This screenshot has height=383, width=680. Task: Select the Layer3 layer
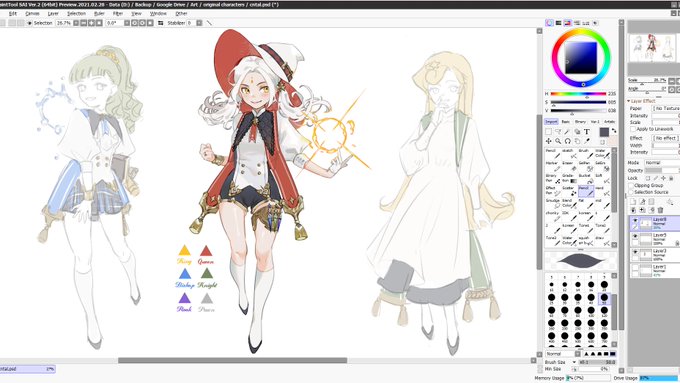(x=654, y=255)
